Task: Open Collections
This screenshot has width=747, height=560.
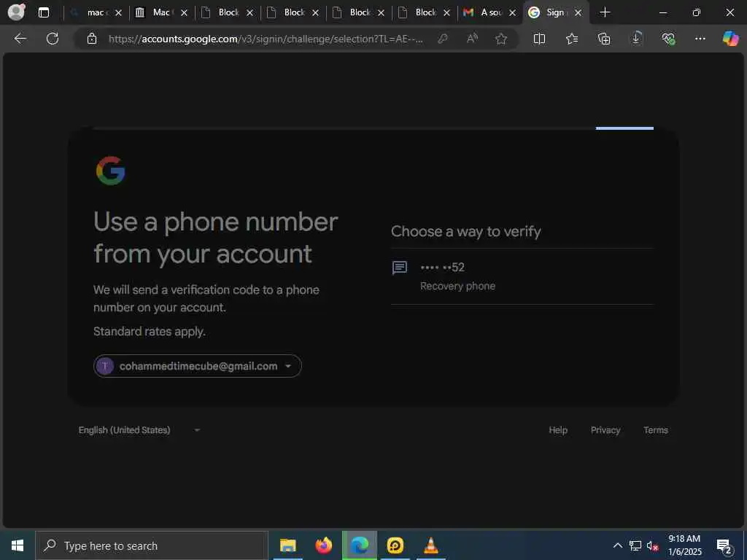Action: (603, 39)
